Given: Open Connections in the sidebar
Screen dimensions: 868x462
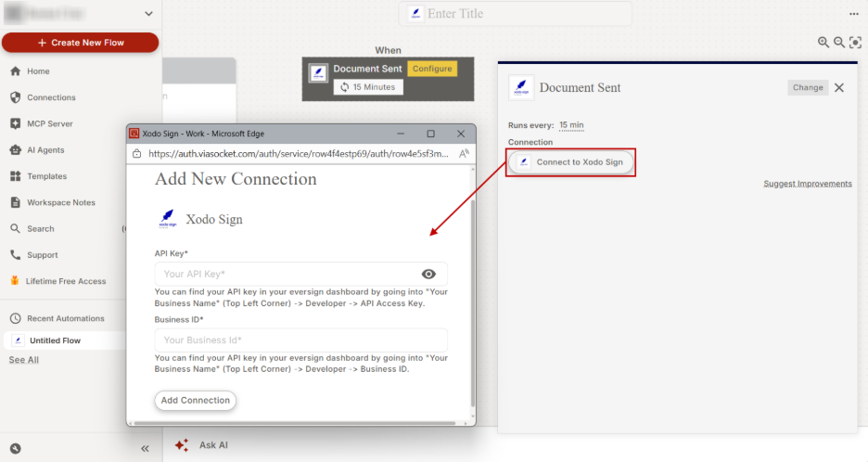Looking at the screenshot, I should click(51, 97).
